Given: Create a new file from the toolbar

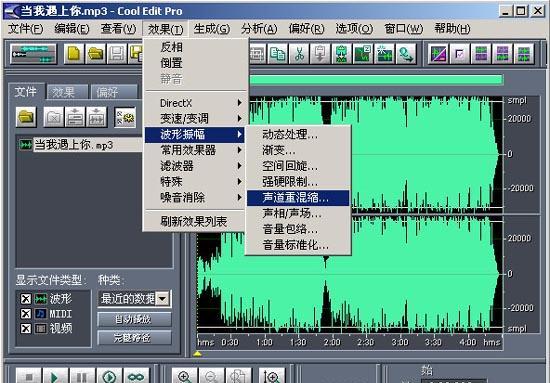Looking at the screenshot, I should click(x=74, y=54).
